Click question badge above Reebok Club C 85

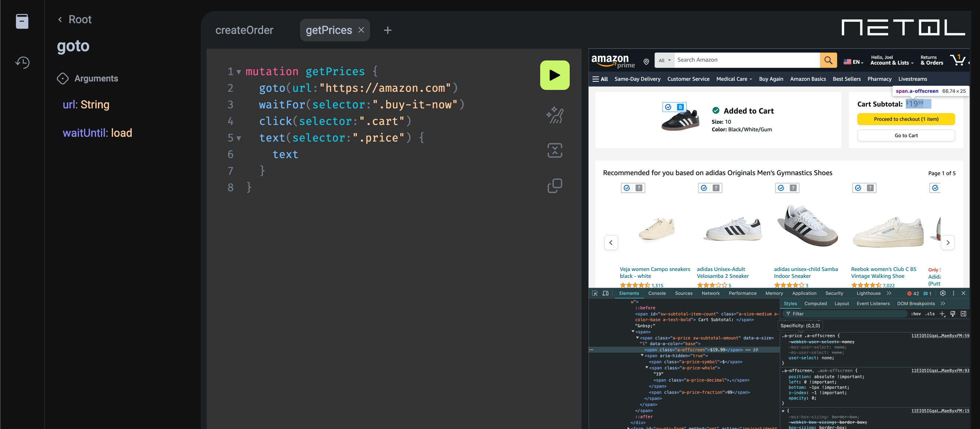pyautogui.click(x=870, y=188)
